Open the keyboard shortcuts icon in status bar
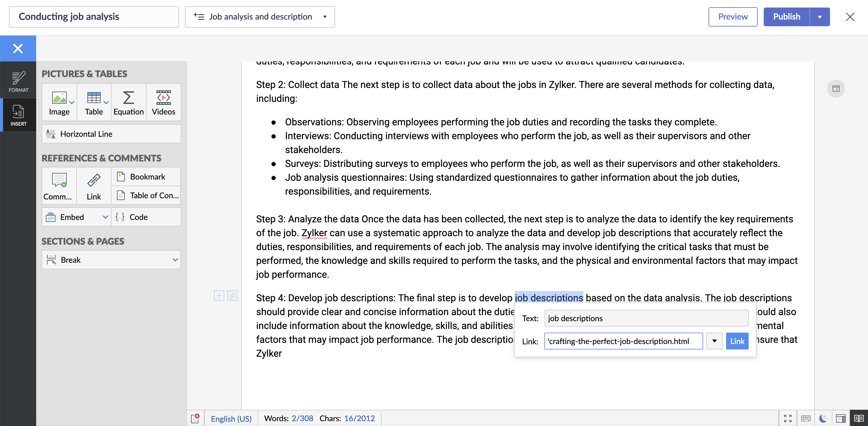The width and height of the screenshot is (868, 426). point(806,418)
